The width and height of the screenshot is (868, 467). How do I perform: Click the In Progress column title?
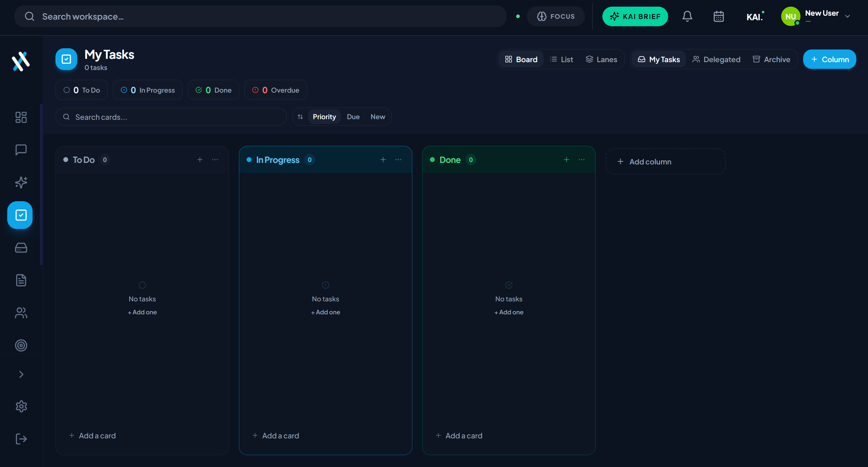(x=278, y=160)
